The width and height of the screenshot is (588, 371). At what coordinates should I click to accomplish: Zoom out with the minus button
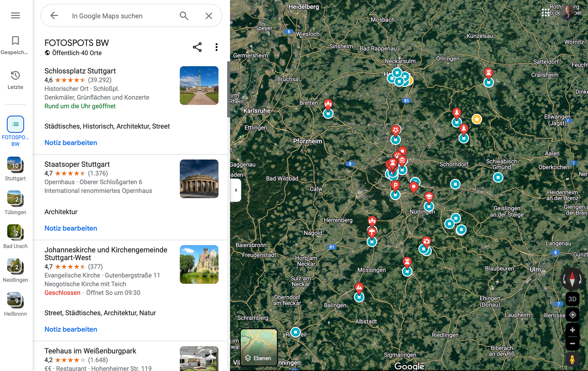(x=572, y=344)
